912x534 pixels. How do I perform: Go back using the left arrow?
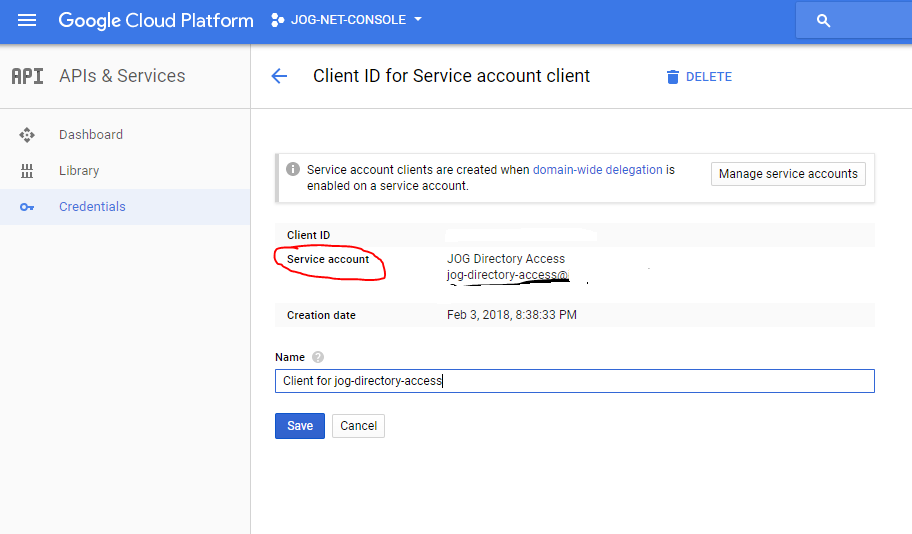[x=279, y=76]
